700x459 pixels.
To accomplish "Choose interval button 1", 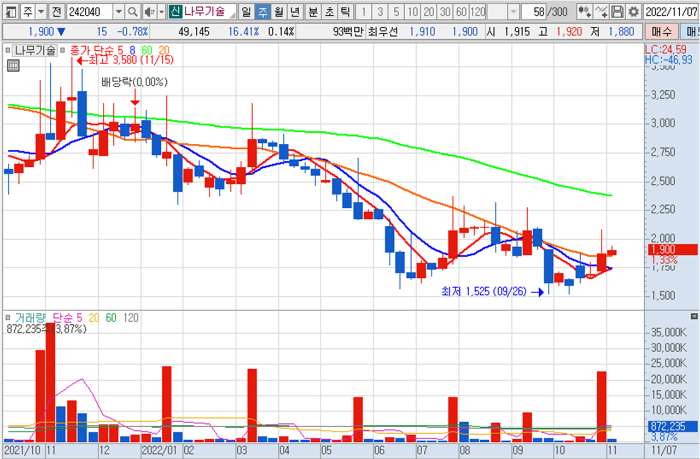I will [364, 12].
